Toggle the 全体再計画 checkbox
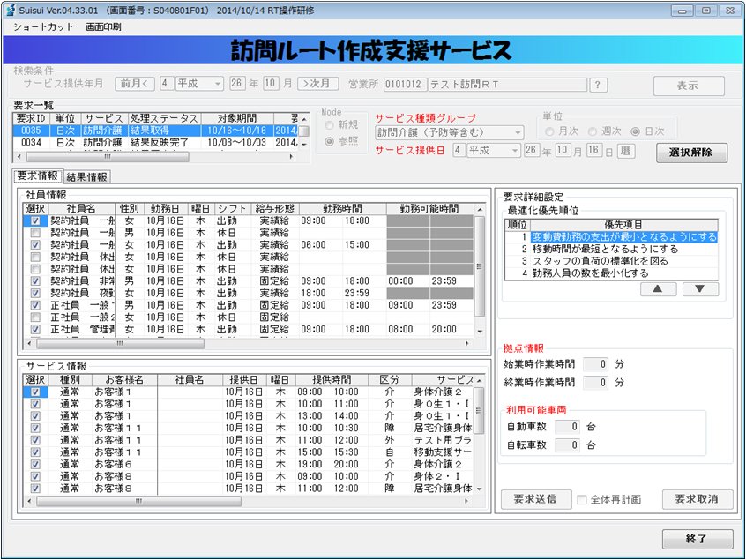This screenshot has height=560, width=746. (581, 499)
